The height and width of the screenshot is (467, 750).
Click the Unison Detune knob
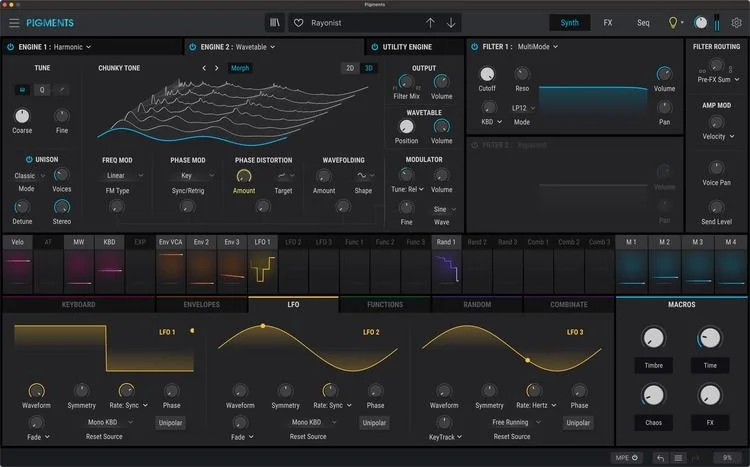pyautogui.click(x=22, y=207)
